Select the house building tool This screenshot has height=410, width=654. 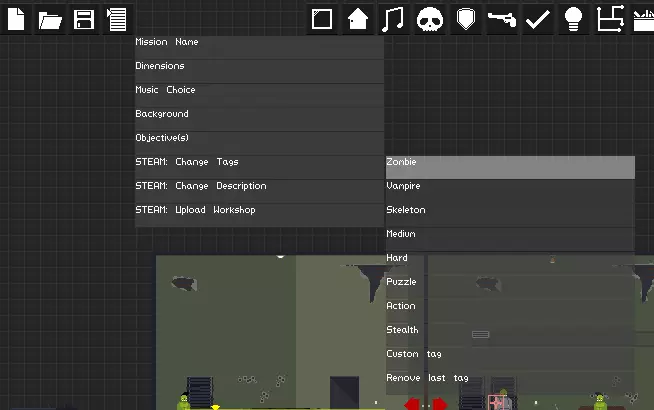tap(358, 19)
